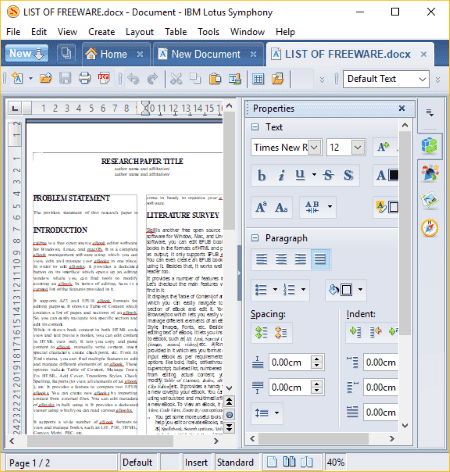
Task: Apply subscript formatting
Action: click(281, 207)
